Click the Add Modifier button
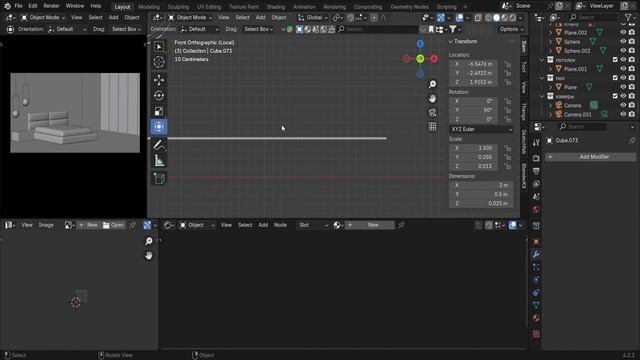 pos(591,157)
